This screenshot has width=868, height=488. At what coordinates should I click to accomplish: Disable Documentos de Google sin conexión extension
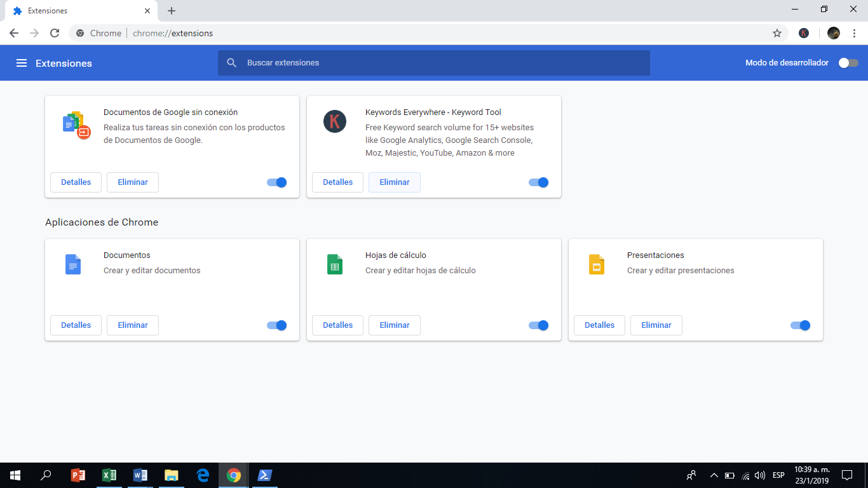pyautogui.click(x=277, y=182)
